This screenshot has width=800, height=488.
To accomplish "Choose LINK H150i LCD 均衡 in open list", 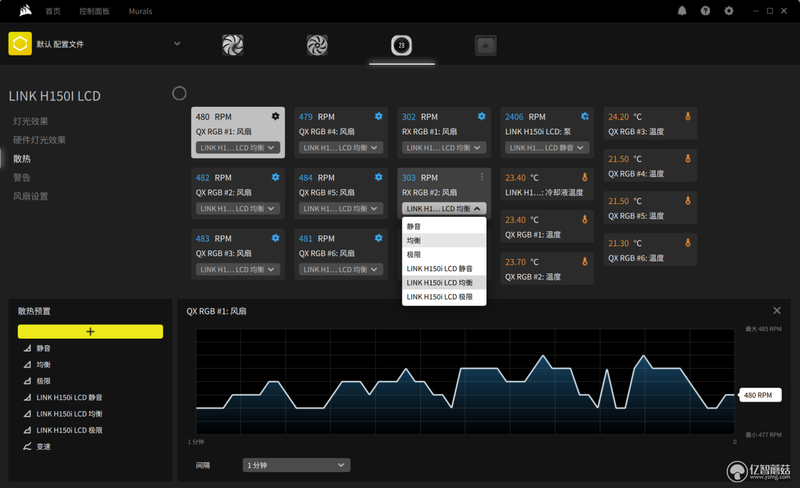I will point(444,282).
